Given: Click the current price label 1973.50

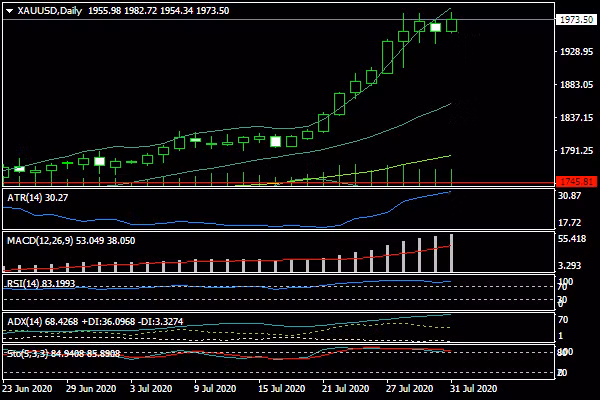Looking at the screenshot, I should point(576,19).
